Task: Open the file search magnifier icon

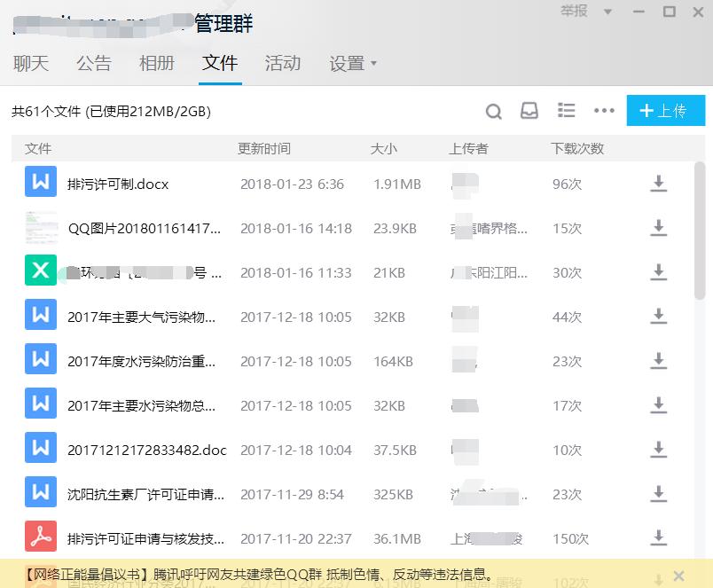Action: coord(494,111)
